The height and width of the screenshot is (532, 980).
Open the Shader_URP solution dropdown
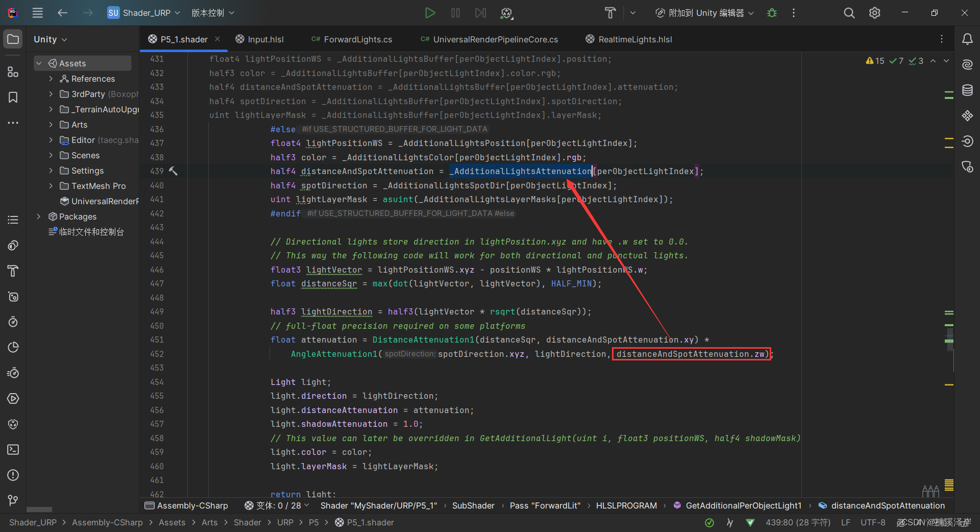click(144, 13)
